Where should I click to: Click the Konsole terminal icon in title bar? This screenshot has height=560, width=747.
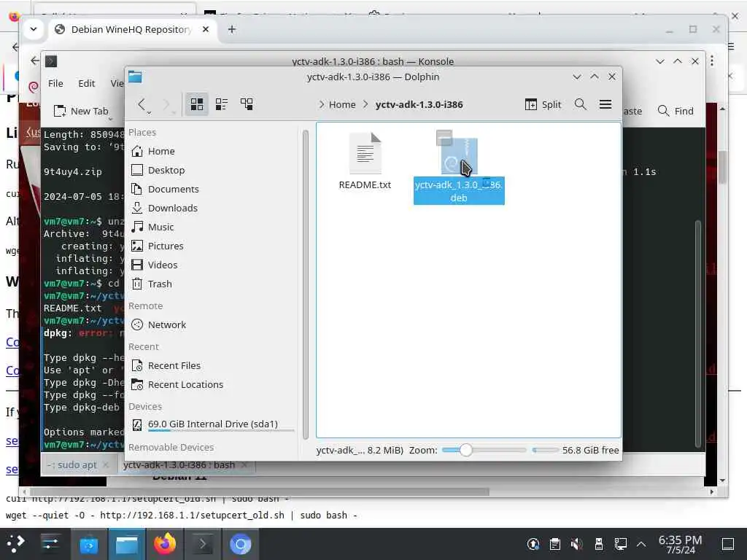[51, 61]
